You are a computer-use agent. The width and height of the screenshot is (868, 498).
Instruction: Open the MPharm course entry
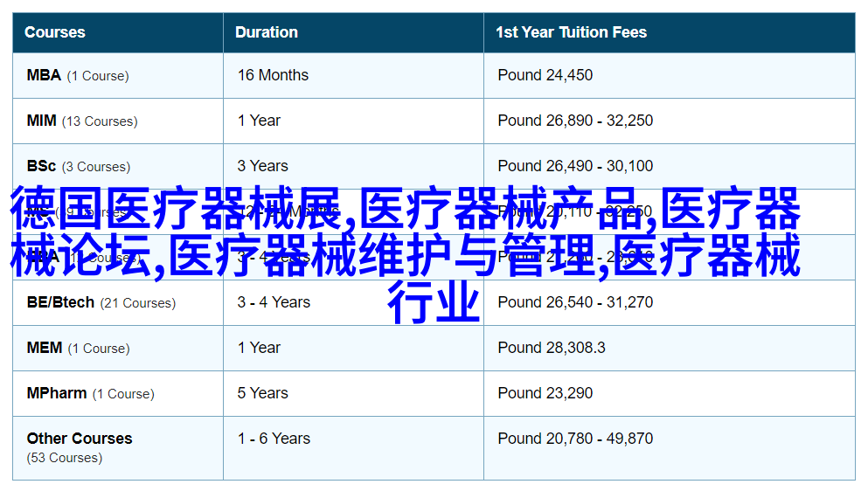click(57, 393)
